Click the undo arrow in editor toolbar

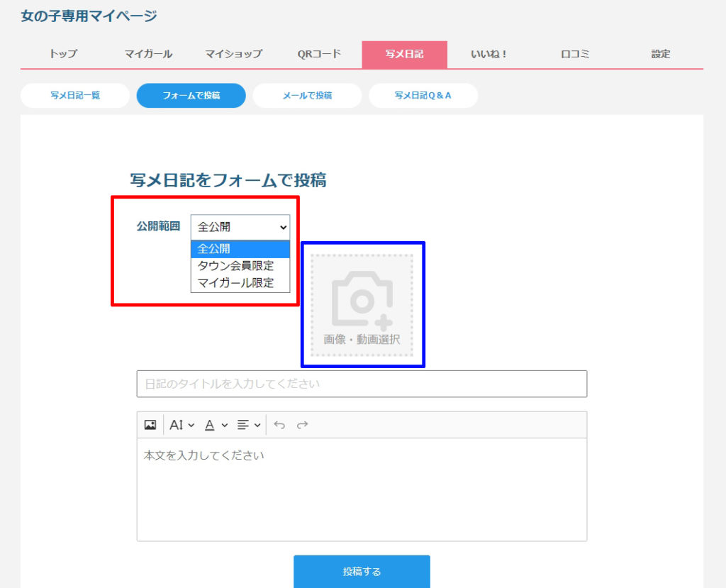tap(279, 425)
